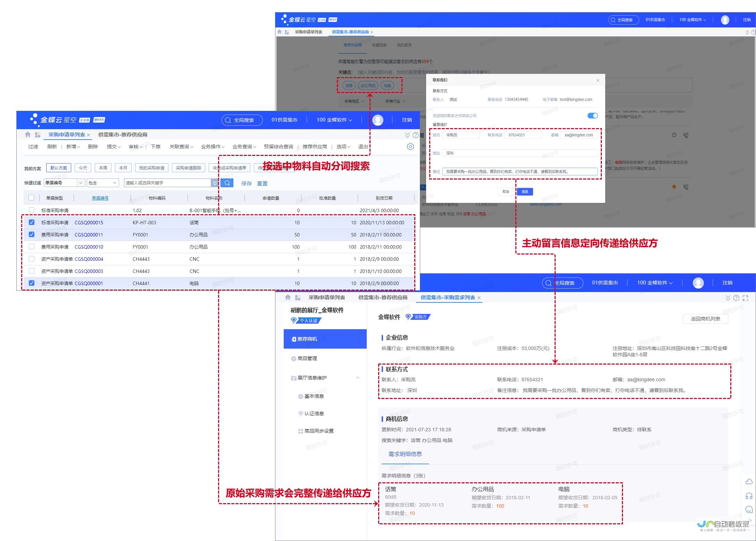Click fullscreen expand icon in bottom window
The image size is (756, 541).
pos(745,298)
